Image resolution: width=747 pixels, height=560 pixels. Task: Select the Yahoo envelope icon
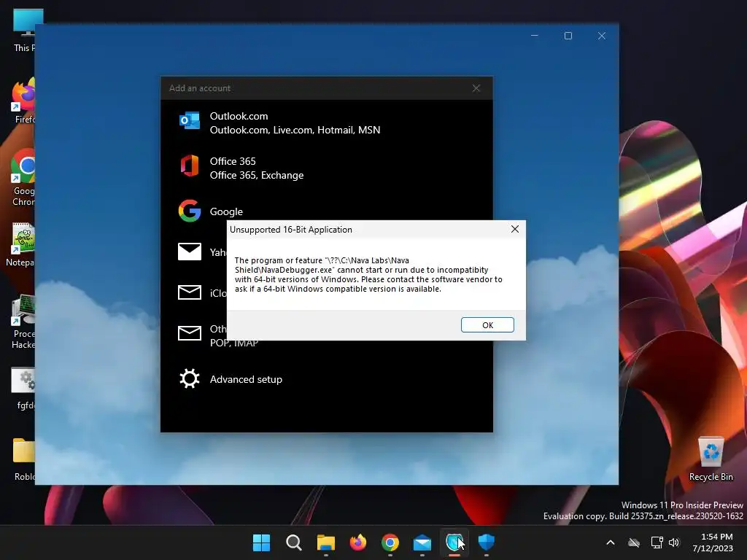coord(190,252)
